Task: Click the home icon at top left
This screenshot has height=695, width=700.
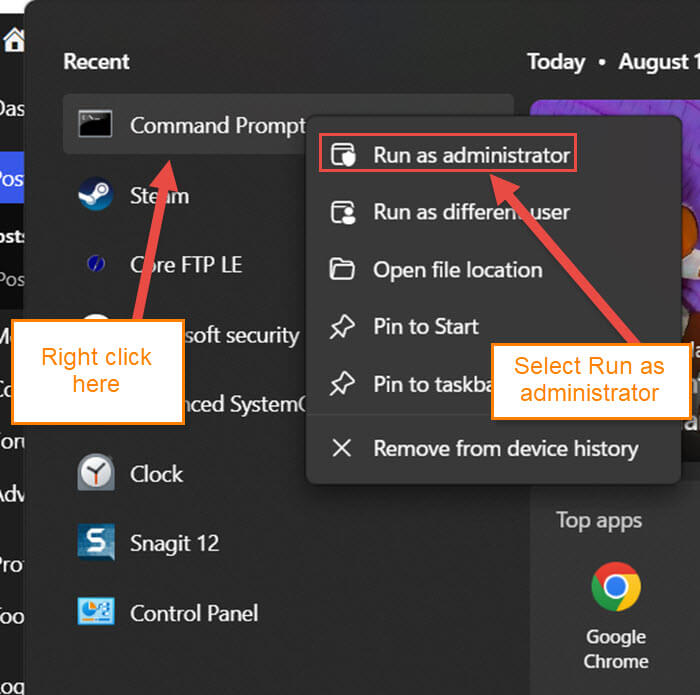Action: click(x=13, y=39)
